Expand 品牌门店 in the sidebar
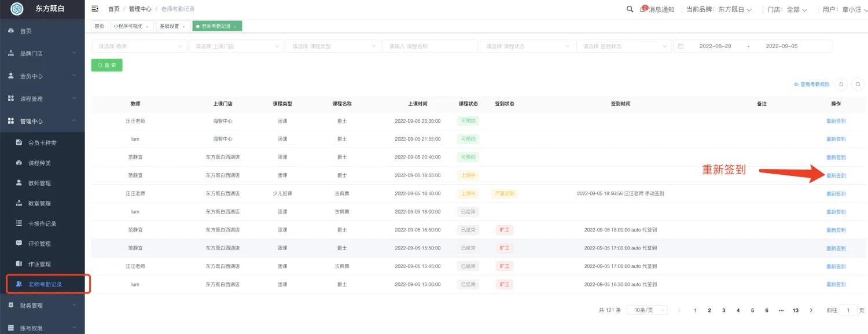The image size is (868, 334). (42, 53)
